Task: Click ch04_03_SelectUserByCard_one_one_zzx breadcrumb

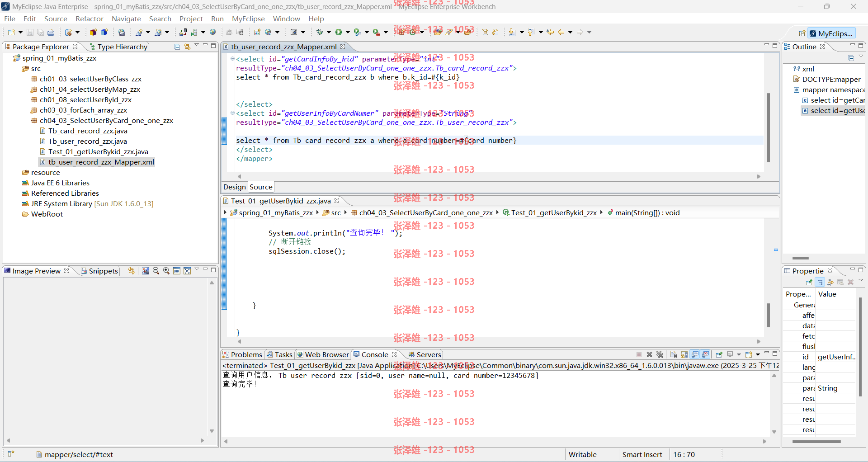Action: pos(422,212)
